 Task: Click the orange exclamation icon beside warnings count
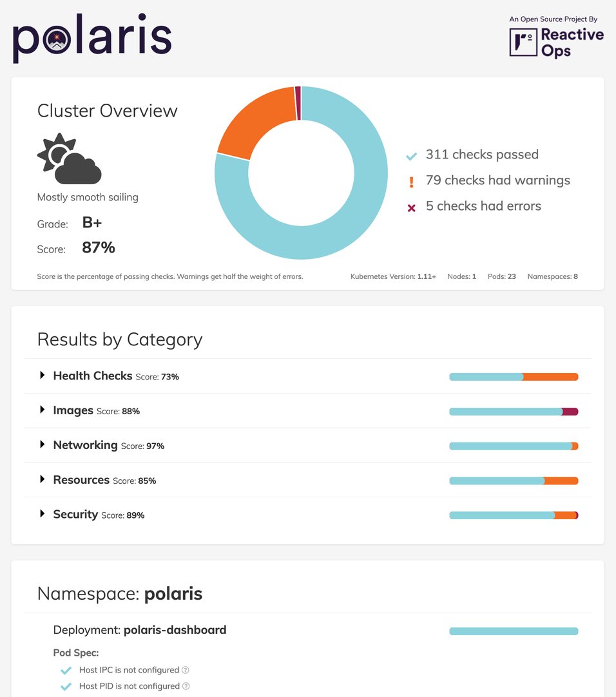(411, 181)
